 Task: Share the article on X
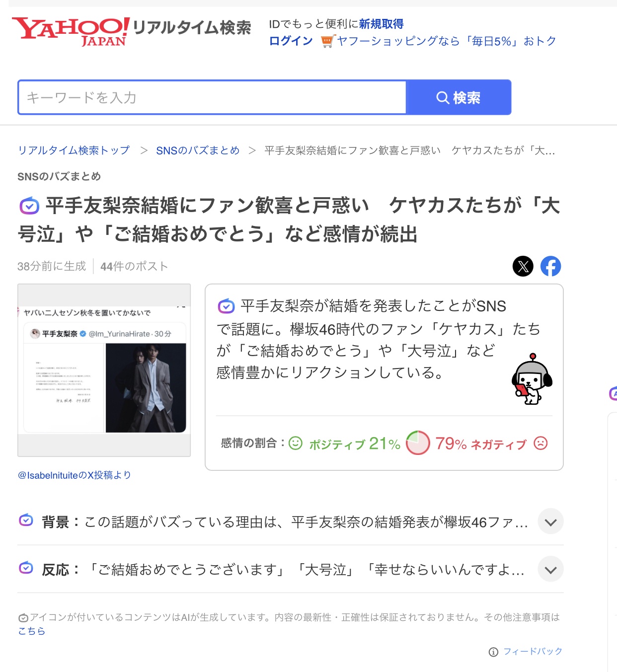(x=523, y=266)
